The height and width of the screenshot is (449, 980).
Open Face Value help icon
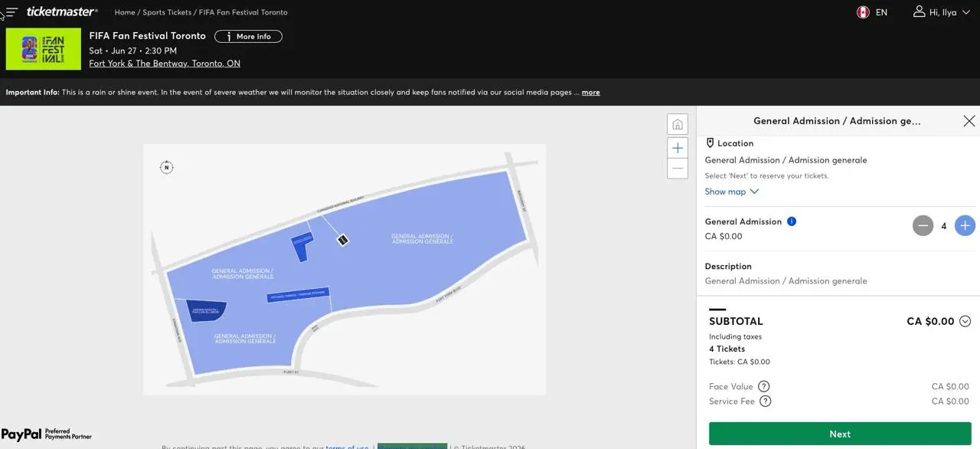pos(763,386)
